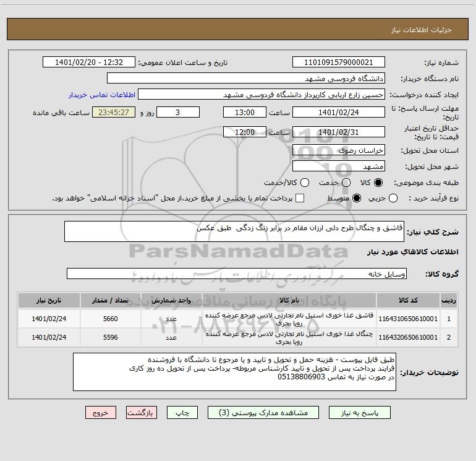Click quantity cell 5660
Screen dimensions: 476x461
[110, 319]
